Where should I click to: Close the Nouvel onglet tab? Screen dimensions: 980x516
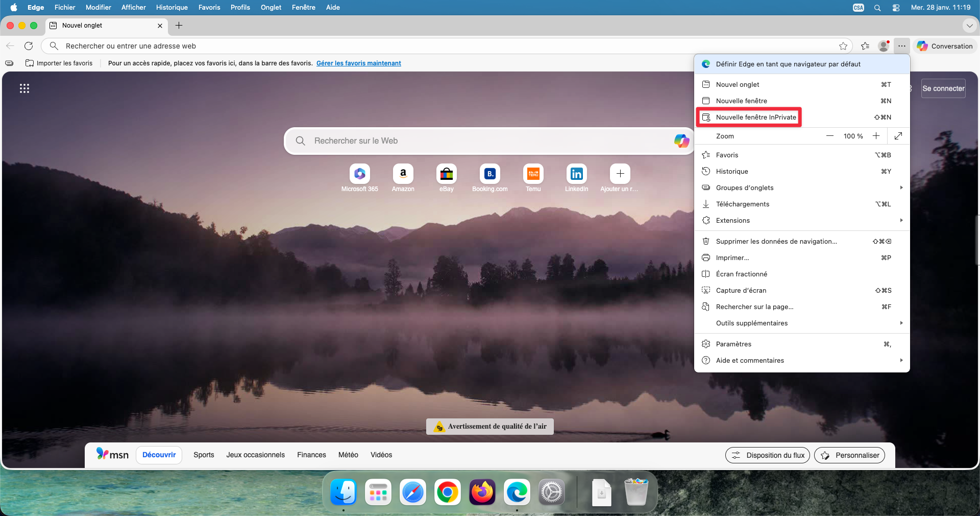coord(160,26)
